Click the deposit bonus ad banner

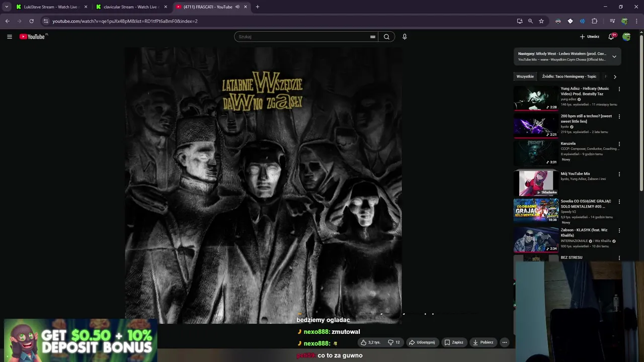pyautogui.click(x=80, y=341)
